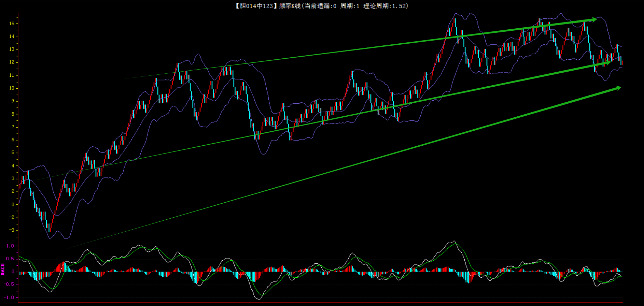Screen dimensions: 644x306
Task: Click the price axis label 3
Action: (x=13, y=178)
